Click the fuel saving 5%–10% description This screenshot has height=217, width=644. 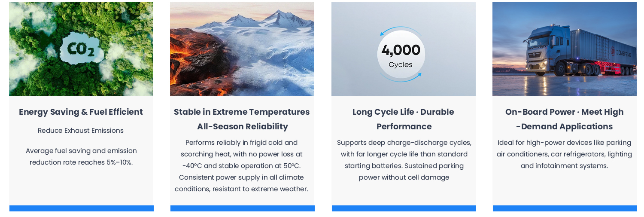(81, 156)
